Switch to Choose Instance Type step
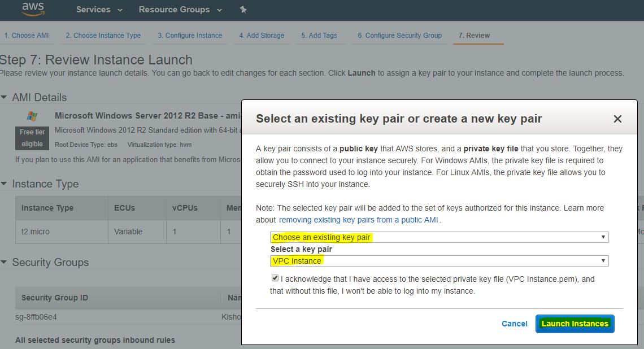Image resolution: width=644 pixels, height=349 pixels. tap(103, 35)
